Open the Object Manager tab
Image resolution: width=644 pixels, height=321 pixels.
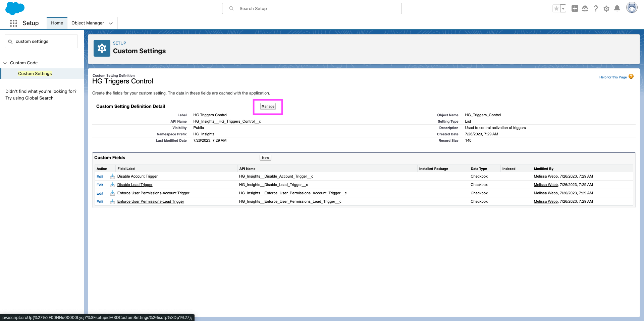[88, 23]
